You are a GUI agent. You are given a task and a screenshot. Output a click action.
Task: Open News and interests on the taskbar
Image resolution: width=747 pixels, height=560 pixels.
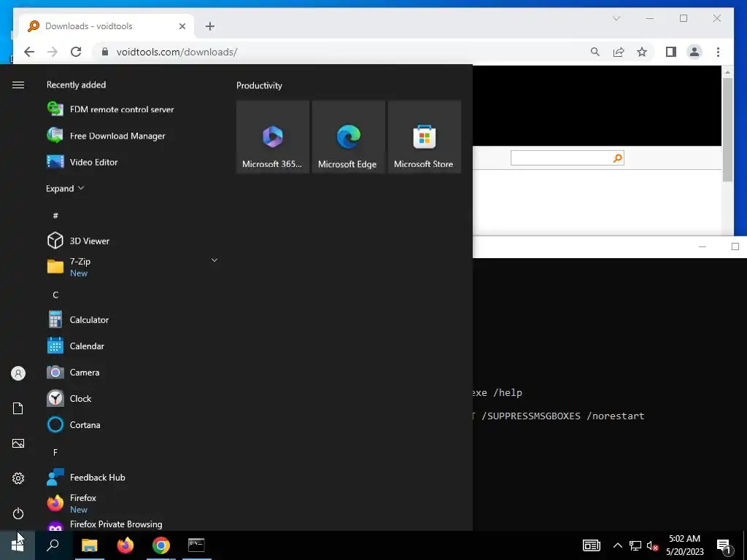click(591, 545)
